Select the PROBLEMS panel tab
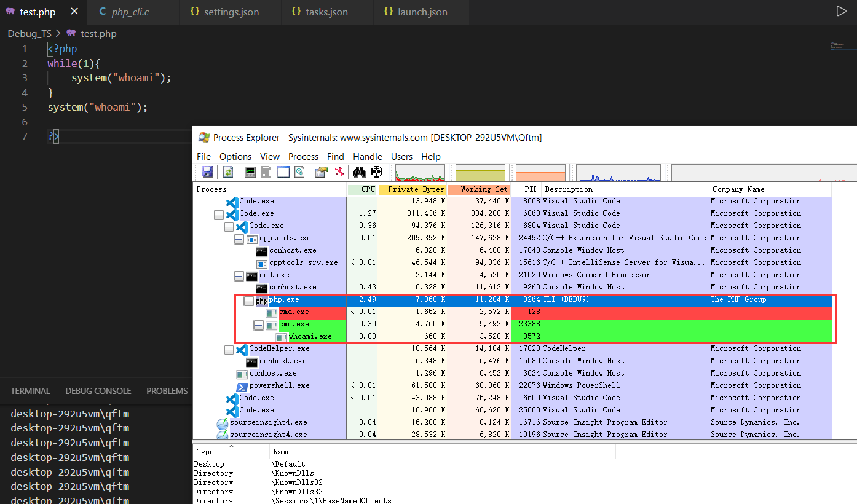857x504 pixels. pyautogui.click(x=167, y=391)
